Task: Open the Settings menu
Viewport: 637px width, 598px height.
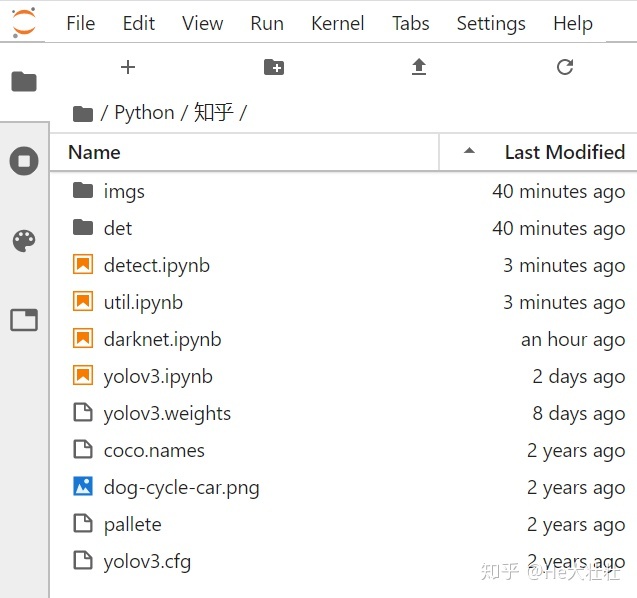Action: tap(490, 23)
